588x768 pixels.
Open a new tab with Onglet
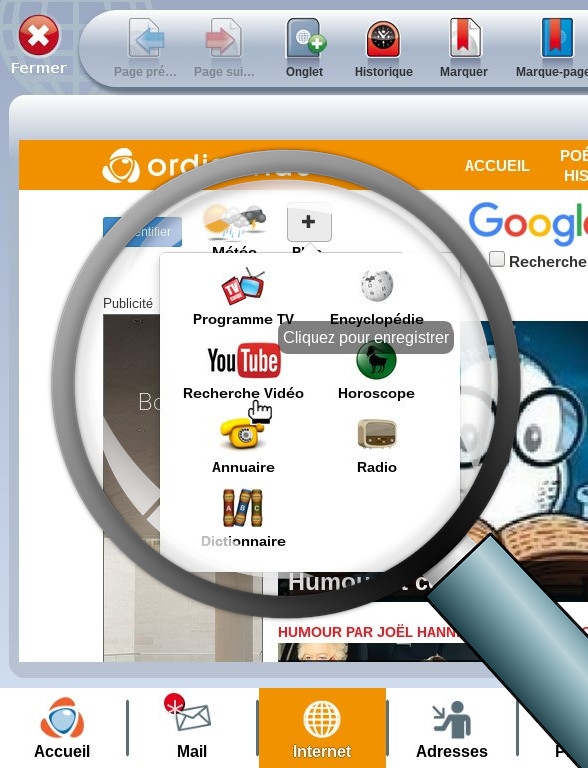[x=304, y=48]
